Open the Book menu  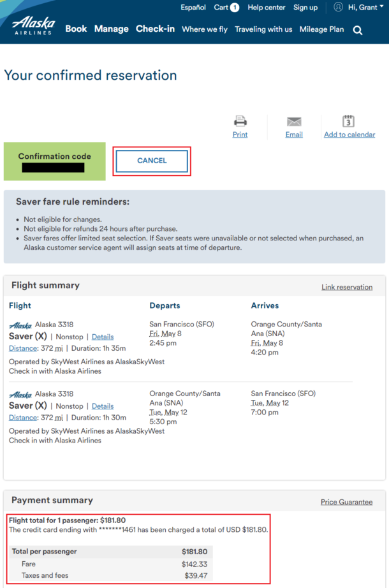point(76,29)
